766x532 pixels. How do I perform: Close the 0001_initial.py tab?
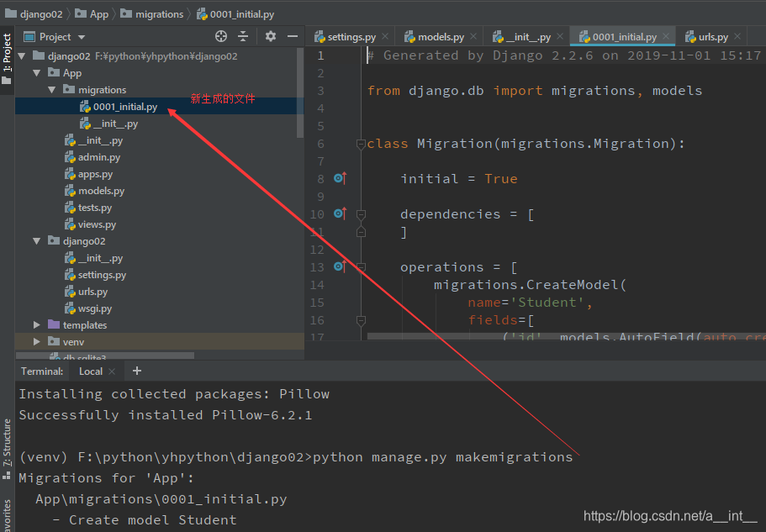(666, 37)
